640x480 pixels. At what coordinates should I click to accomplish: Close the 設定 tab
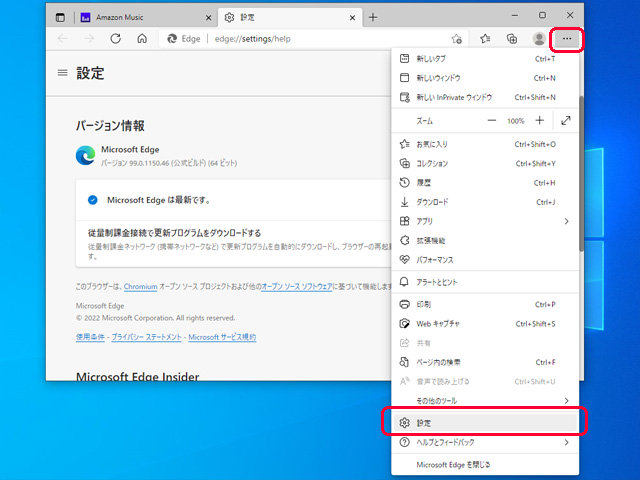tap(352, 18)
